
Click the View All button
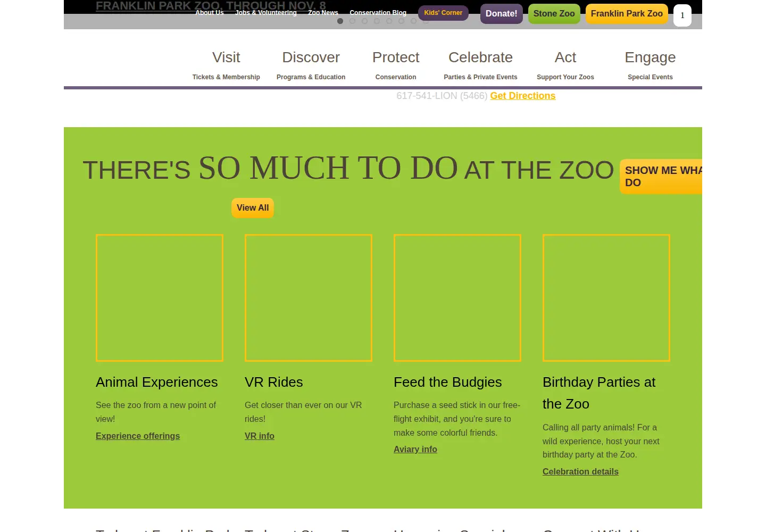click(253, 208)
